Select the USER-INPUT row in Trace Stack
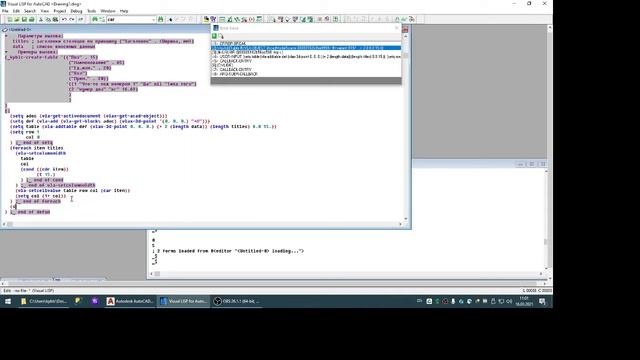This screenshot has width=640, height=360. [x=306, y=57]
